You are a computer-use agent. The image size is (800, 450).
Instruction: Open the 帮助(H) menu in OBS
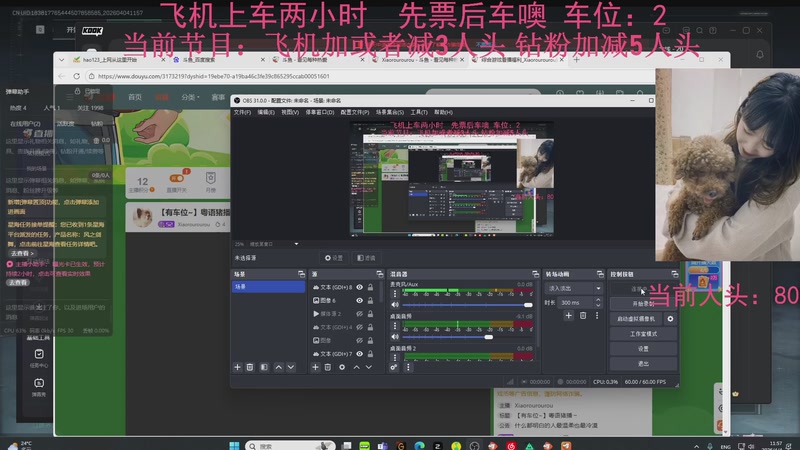pyautogui.click(x=443, y=112)
